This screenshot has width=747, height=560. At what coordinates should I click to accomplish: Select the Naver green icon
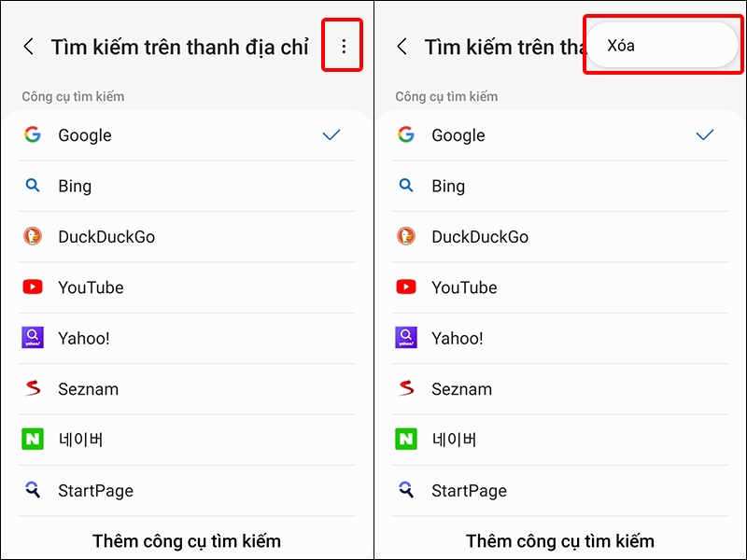[x=32, y=440]
